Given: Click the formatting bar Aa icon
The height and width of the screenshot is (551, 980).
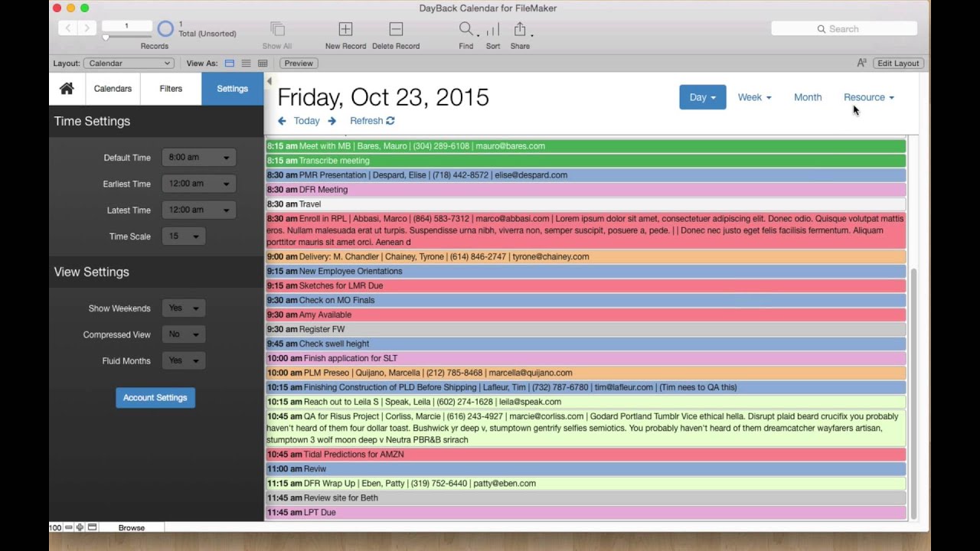Looking at the screenshot, I should pyautogui.click(x=861, y=64).
